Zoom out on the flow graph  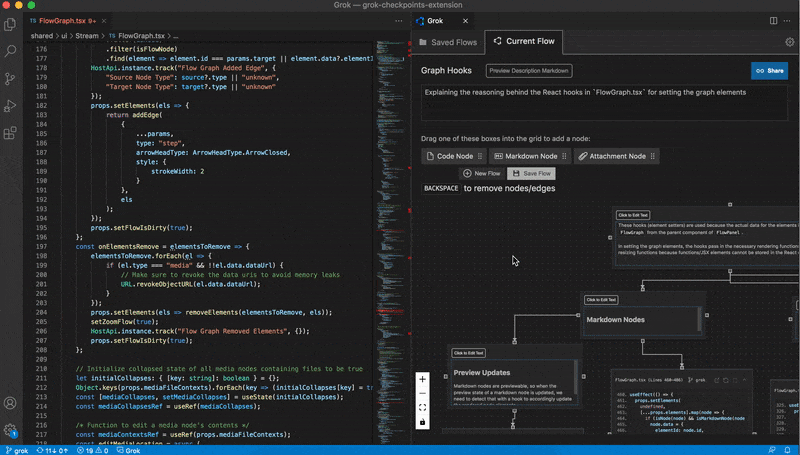[422, 394]
